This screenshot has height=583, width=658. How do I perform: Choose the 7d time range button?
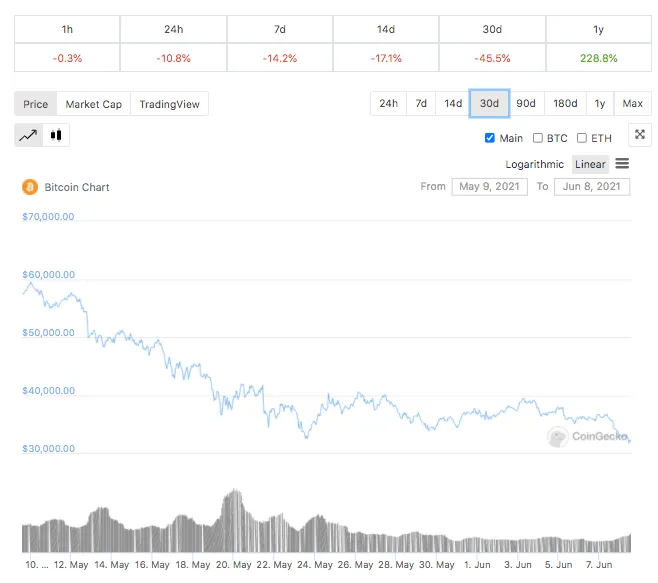(x=421, y=103)
